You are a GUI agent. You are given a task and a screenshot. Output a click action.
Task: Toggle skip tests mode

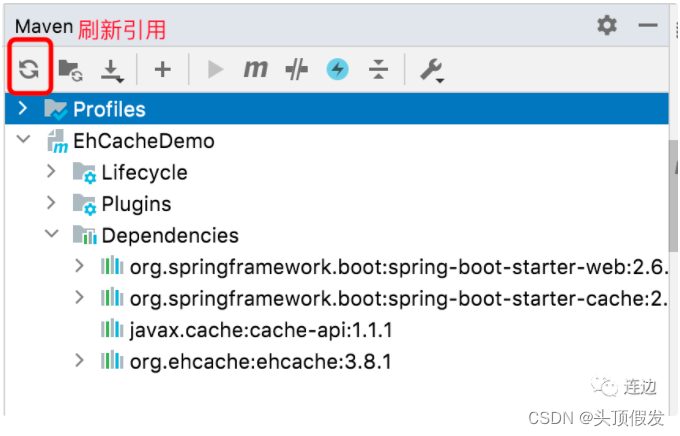click(x=297, y=69)
